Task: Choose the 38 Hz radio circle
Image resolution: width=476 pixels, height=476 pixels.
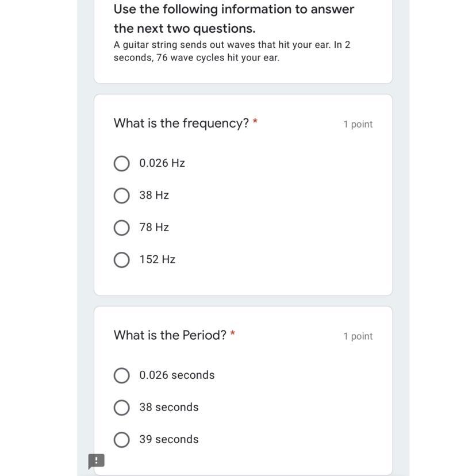Action: (121, 196)
